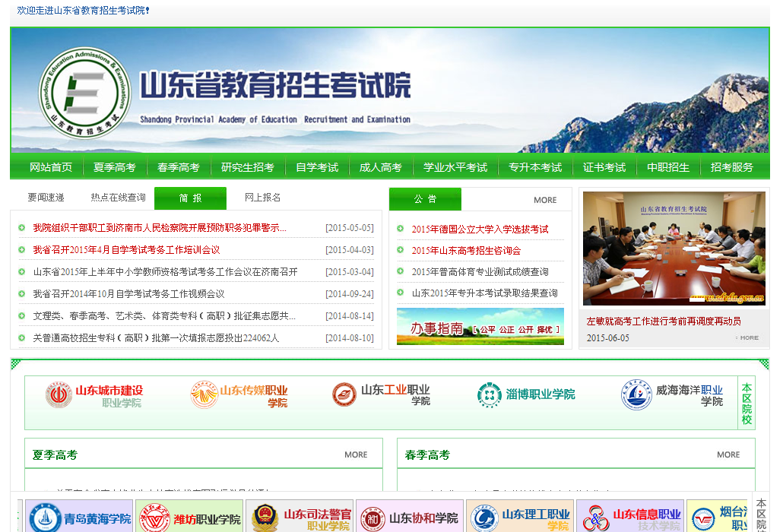Open 2015年普高体育专业测试成绩查询

[x=480, y=271]
